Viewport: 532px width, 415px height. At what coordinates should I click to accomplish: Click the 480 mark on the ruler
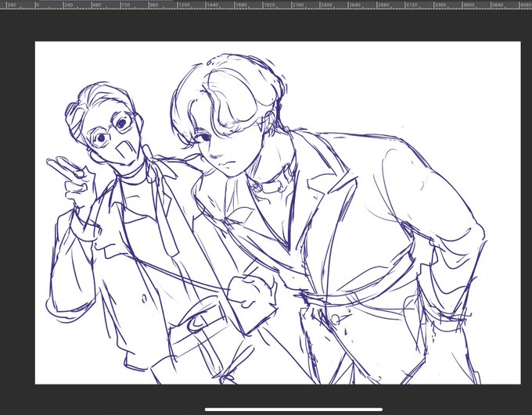(x=98, y=5)
